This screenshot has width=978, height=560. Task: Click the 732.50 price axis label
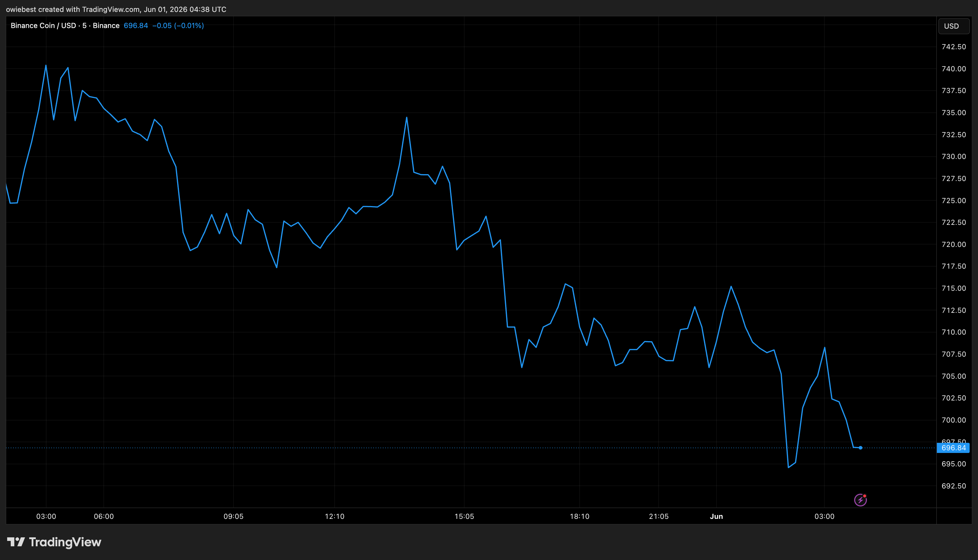(x=954, y=134)
